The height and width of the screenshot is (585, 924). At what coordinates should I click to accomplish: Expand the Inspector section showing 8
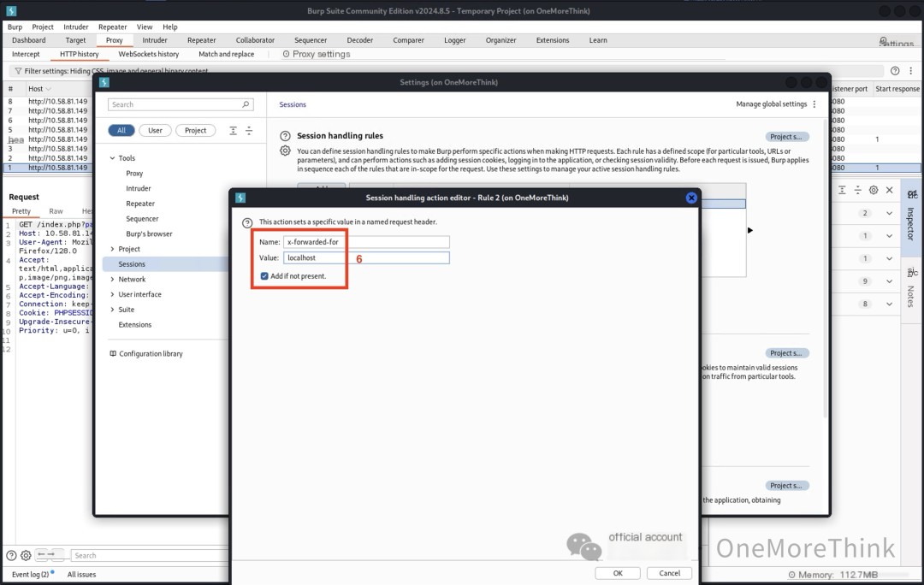tap(889, 304)
